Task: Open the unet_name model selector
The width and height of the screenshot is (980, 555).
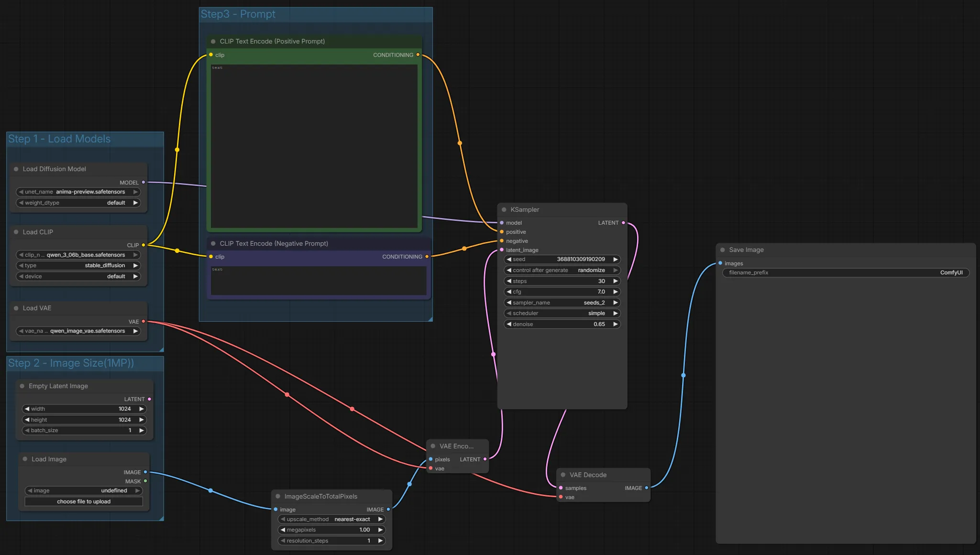Action: pos(78,192)
